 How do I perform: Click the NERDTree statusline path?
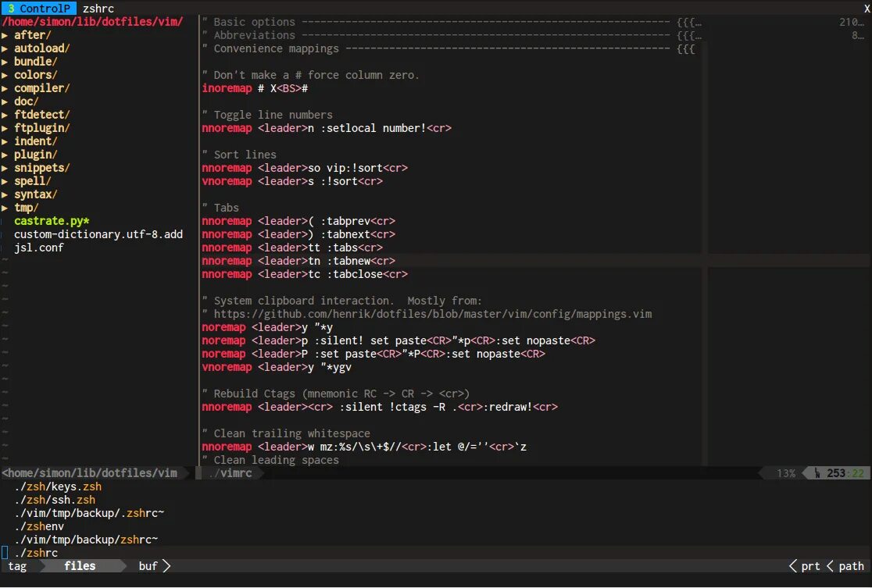(x=90, y=473)
